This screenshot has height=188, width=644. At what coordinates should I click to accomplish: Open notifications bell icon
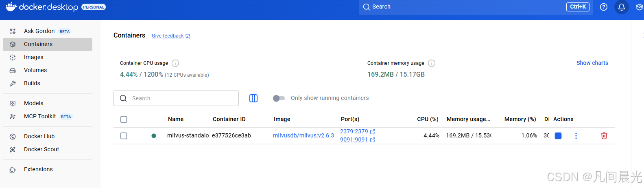(622, 7)
